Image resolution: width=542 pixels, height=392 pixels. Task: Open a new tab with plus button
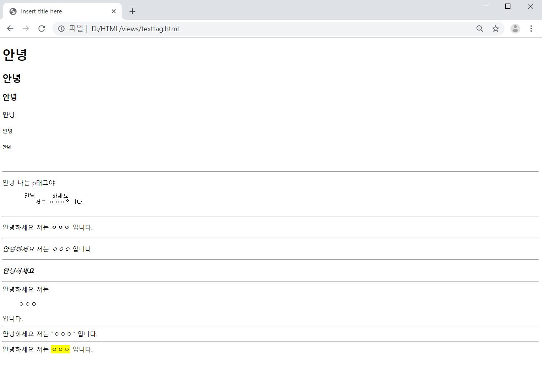point(132,11)
